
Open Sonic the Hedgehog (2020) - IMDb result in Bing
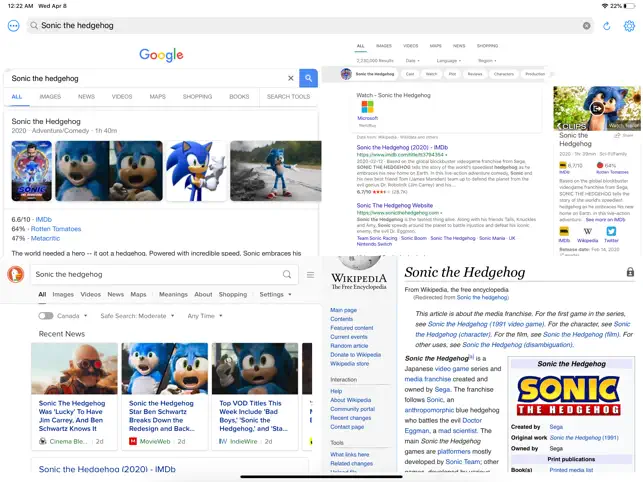point(402,147)
